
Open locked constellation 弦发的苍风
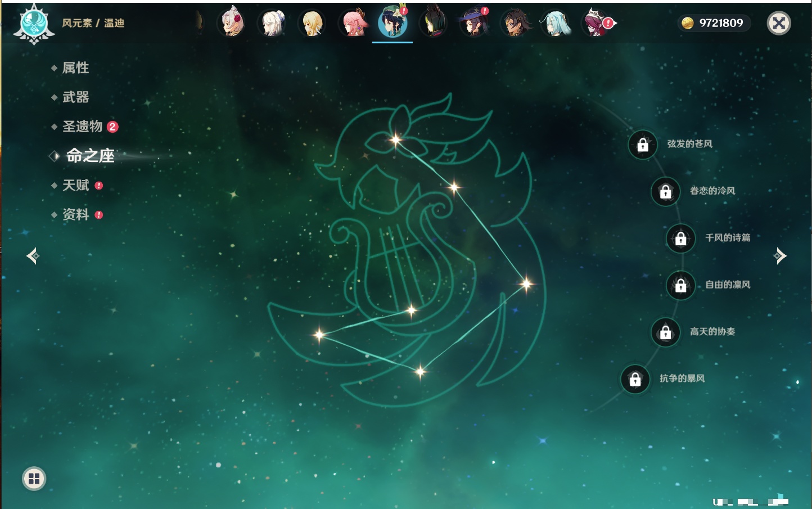[x=643, y=145]
